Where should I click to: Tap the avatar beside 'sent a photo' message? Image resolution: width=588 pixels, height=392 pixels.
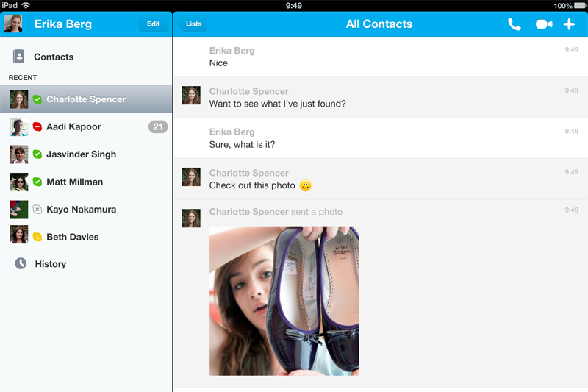point(191,218)
